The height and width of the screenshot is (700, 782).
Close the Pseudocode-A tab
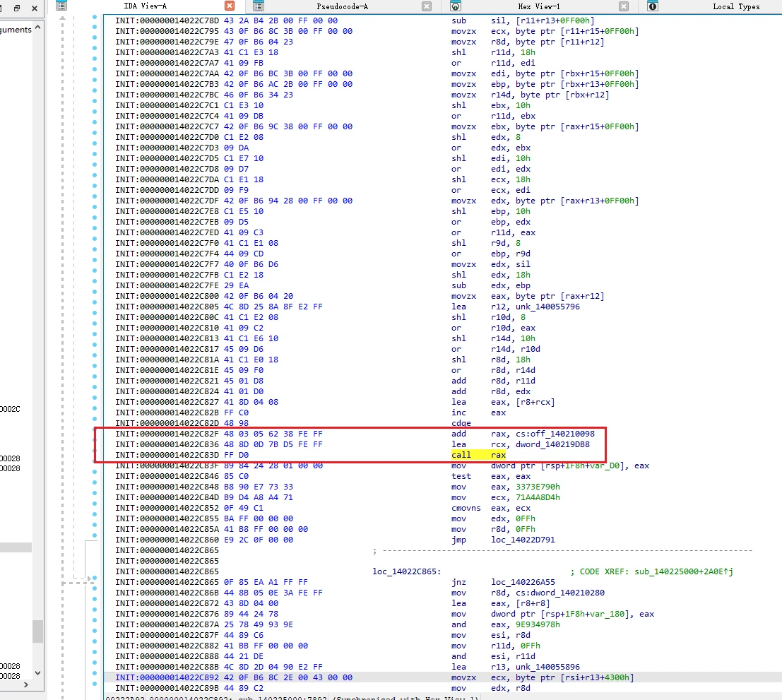[427, 6]
